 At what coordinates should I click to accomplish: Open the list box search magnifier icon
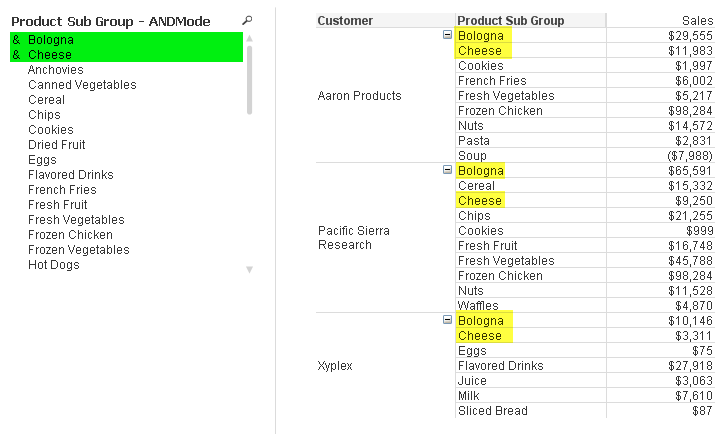click(247, 20)
